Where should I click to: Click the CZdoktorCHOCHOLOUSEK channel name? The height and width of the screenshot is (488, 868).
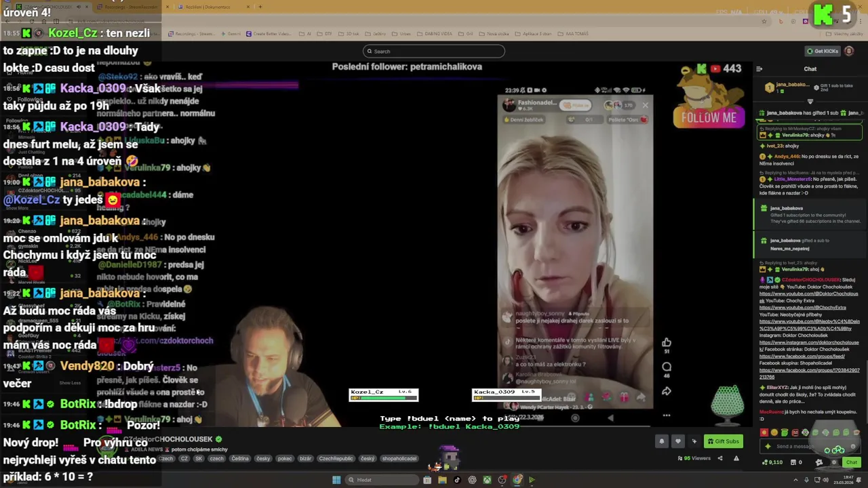pyautogui.click(x=167, y=439)
